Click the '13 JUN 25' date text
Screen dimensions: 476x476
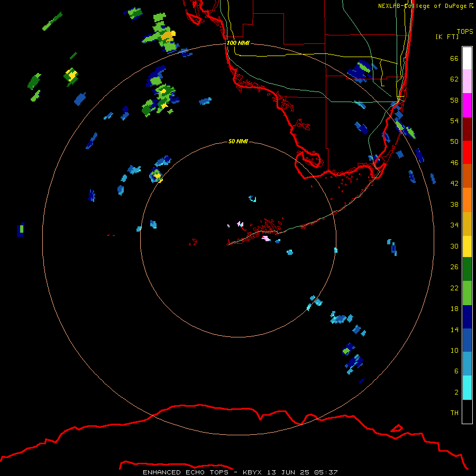288,472
